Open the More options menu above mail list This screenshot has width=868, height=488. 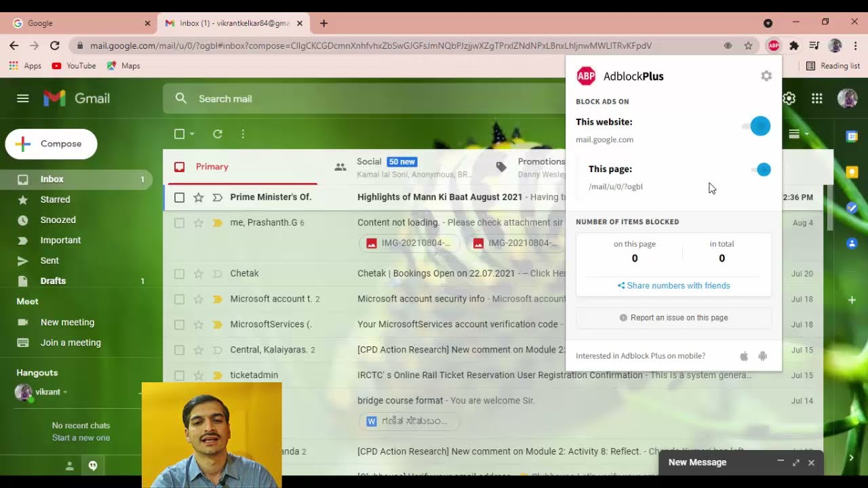click(243, 134)
